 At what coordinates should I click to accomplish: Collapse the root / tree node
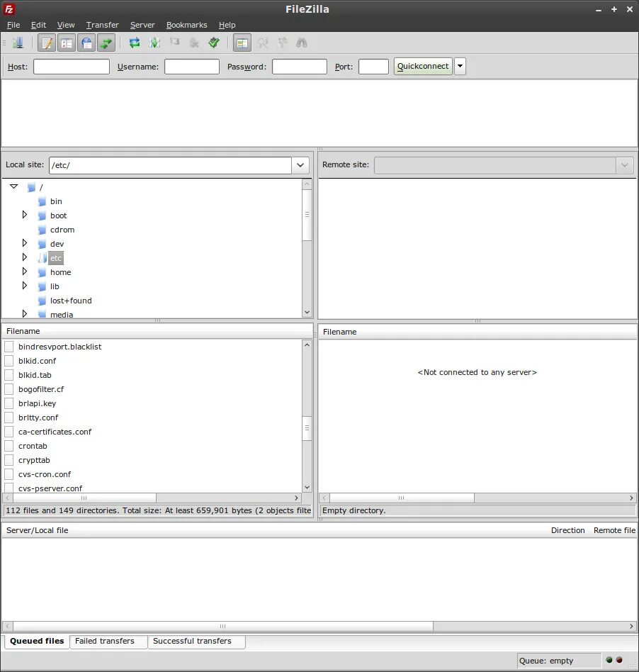(x=13, y=186)
